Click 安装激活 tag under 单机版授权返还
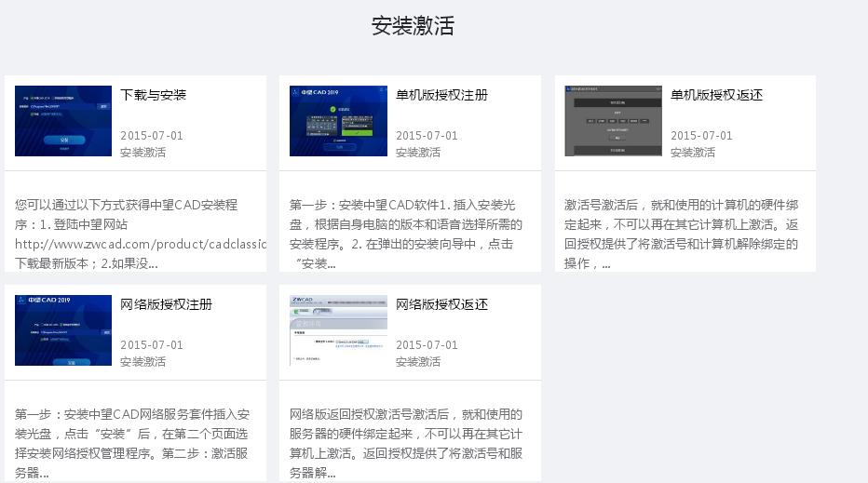 click(x=693, y=152)
